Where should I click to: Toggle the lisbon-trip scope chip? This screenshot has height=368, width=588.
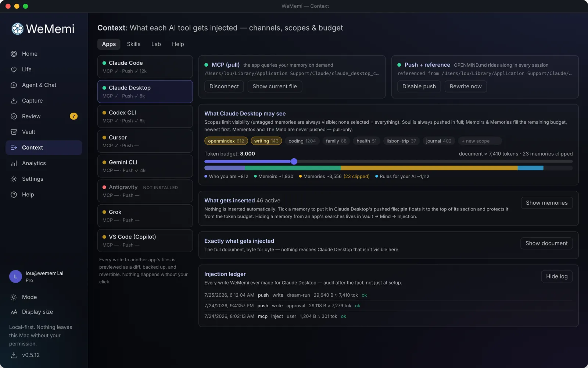tap(401, 141)
